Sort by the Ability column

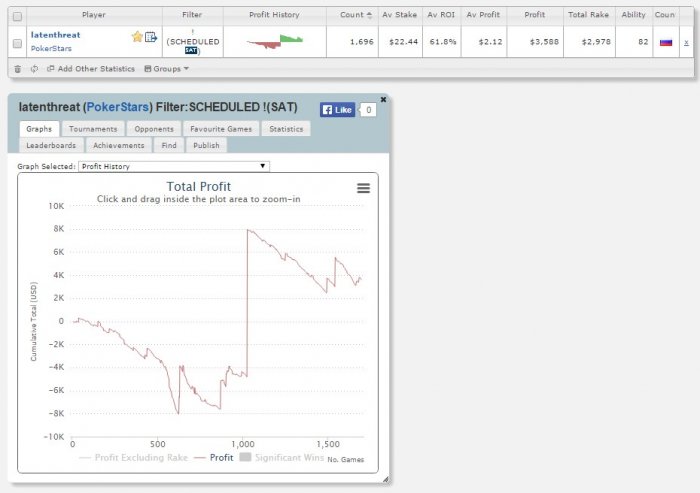click(633, 15)
